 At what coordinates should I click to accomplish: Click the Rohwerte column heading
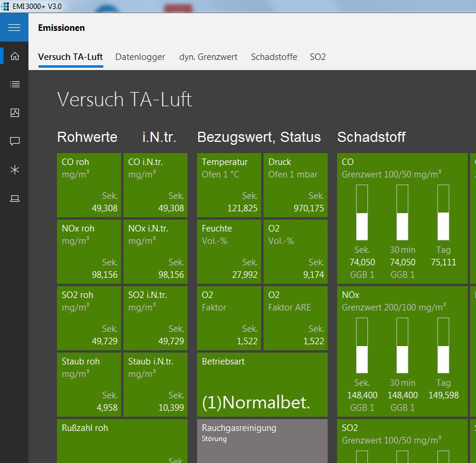tap(87, 137)
